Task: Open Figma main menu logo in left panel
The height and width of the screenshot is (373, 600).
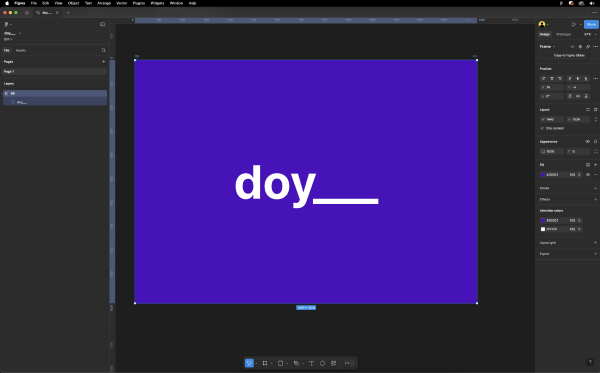Action: pyautogui.click(x=6, y=24)
